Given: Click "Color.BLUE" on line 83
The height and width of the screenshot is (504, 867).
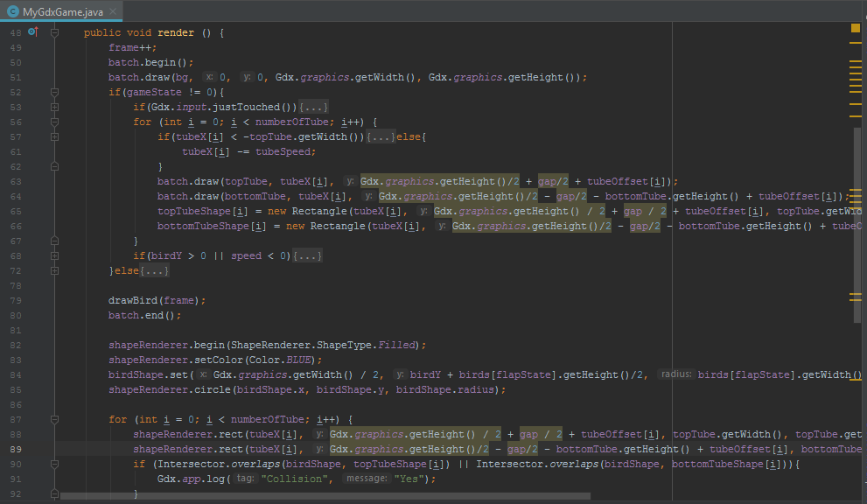Looking at the screenshot, I should pyautogui.click(x=280, y=360).
